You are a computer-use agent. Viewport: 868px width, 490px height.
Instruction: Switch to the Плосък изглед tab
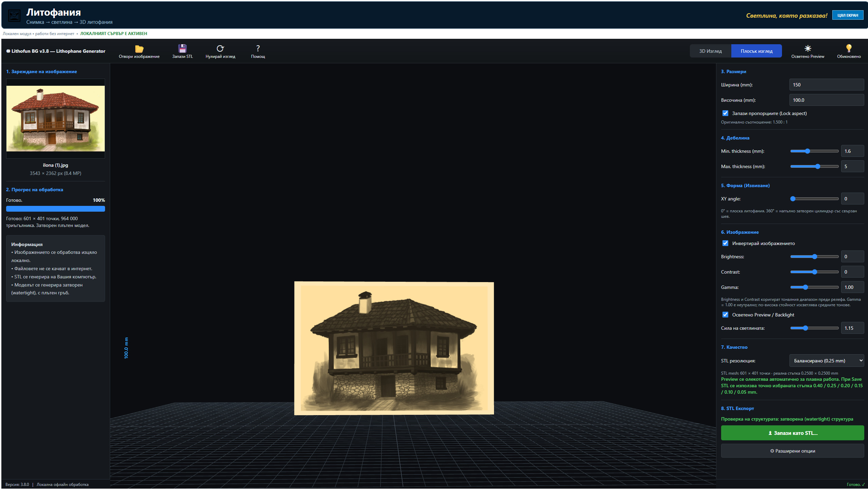pyautogui.click(x=756, y=51)
